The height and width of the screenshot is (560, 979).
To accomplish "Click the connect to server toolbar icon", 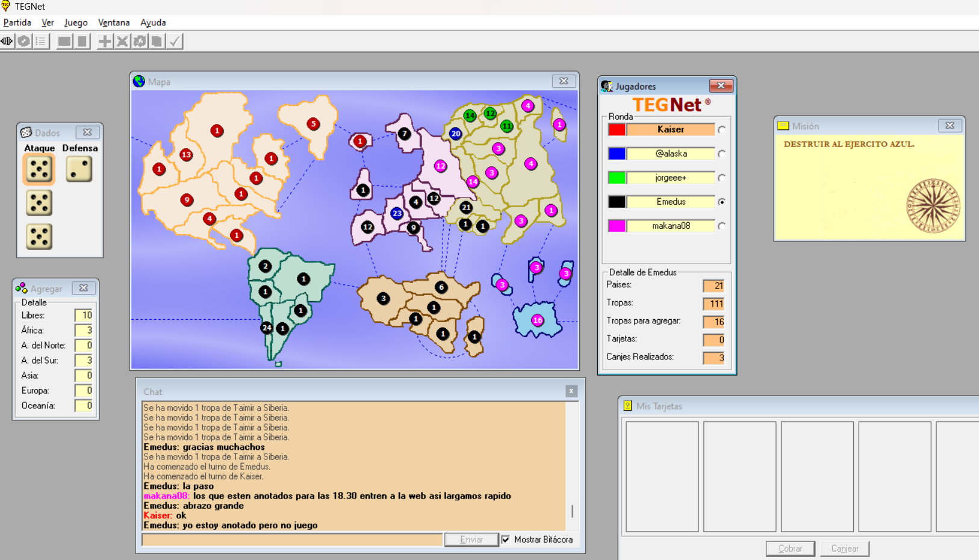I will tap(7, 41).
